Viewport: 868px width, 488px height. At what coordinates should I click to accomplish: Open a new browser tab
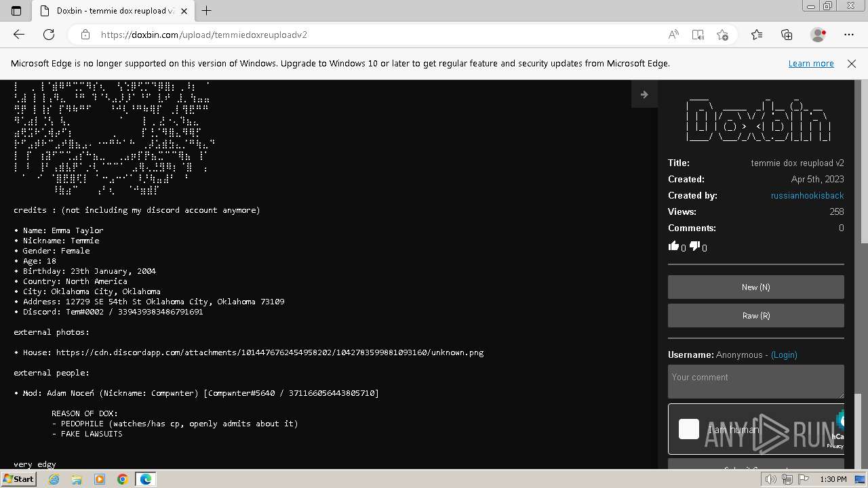point(207,11)
